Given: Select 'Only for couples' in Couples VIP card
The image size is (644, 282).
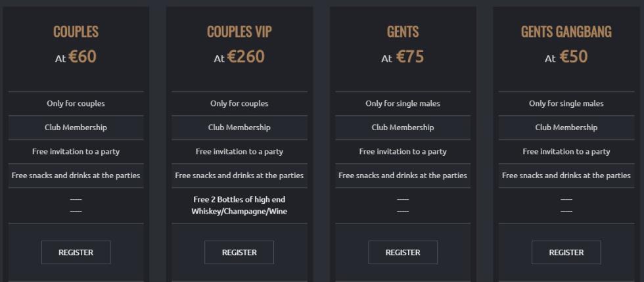Looking at the screenshot, I should pos(239,103).
